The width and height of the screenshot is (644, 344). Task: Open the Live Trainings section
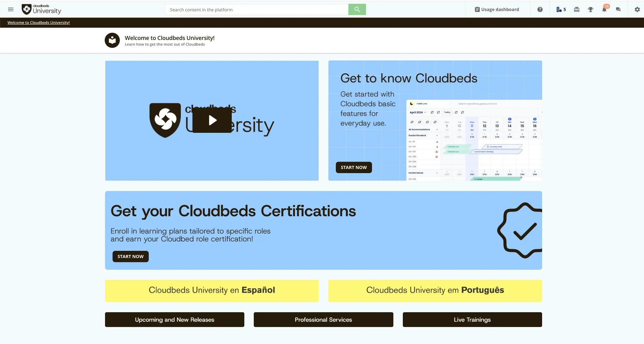point(472,319)
